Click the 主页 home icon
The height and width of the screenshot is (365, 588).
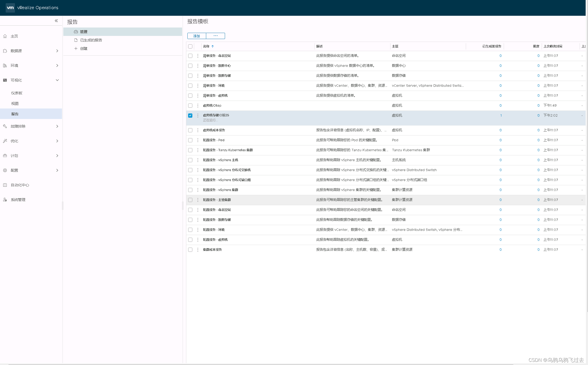pyautogui.click(x=5, y=36)
